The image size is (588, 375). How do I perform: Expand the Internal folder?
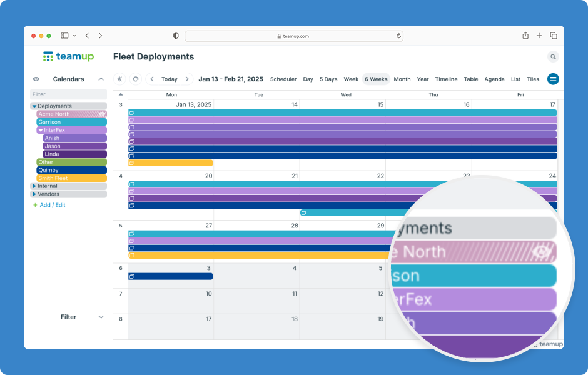click(x=34, y=186)
